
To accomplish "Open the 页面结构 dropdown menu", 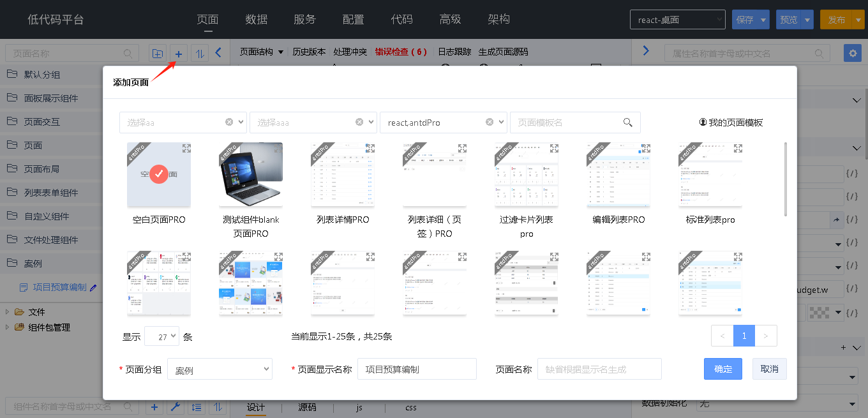I will point(262,52).
